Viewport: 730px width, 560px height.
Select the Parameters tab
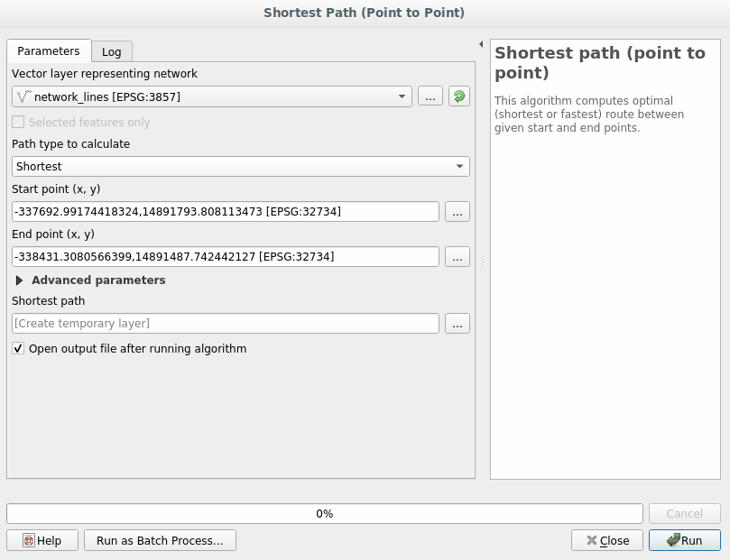(x=49, y=51)
